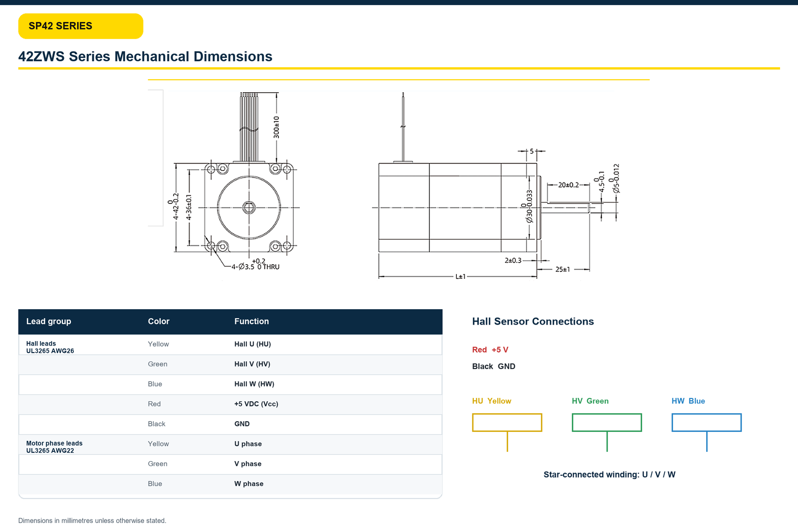Click the 'Hall U (HU)' function cell

[x=252, y=344]
